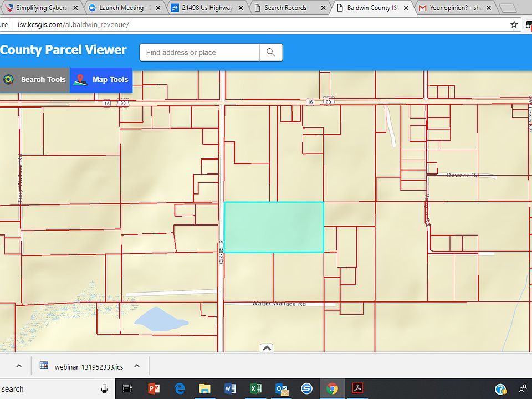The height and width of the screenshot is (399, 532).
Task: Click the URL in the address bar
Action: click(x=73, y=24)
